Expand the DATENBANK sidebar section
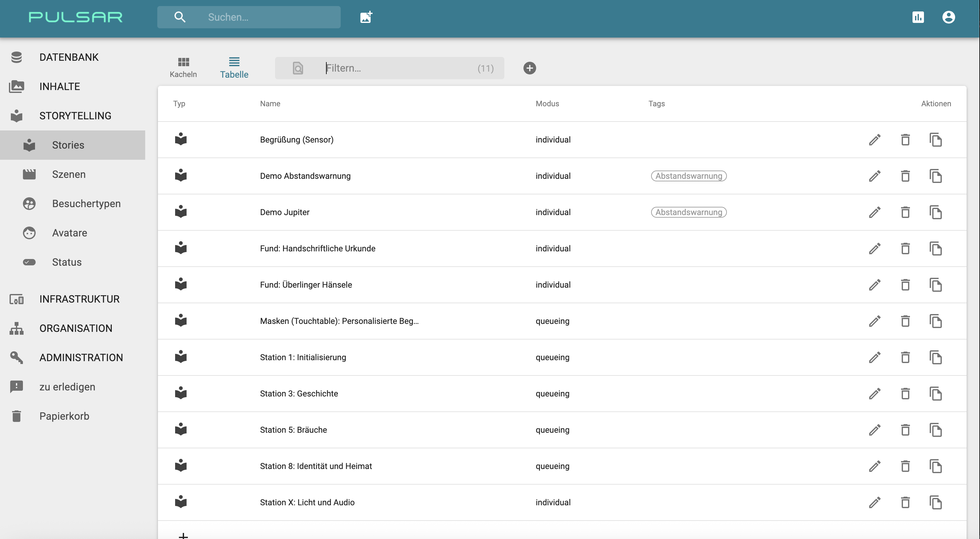This screenshot has width=980, height=539. (69, 57)
